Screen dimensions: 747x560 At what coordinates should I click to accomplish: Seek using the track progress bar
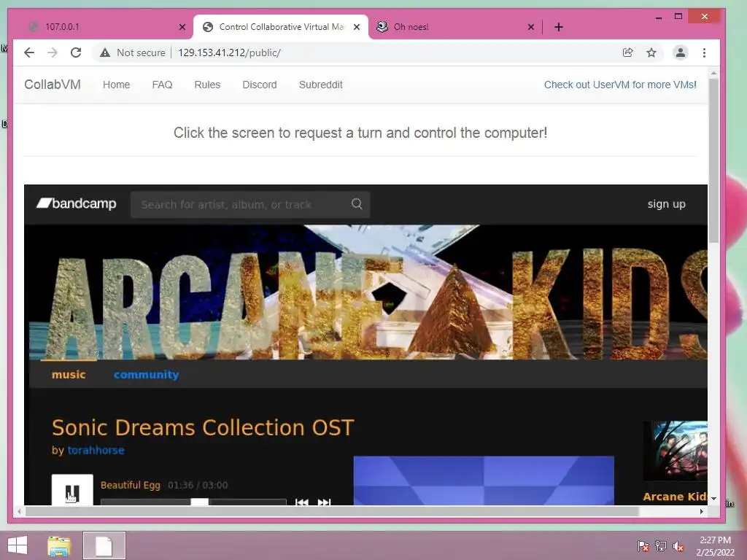click(193, 502)
